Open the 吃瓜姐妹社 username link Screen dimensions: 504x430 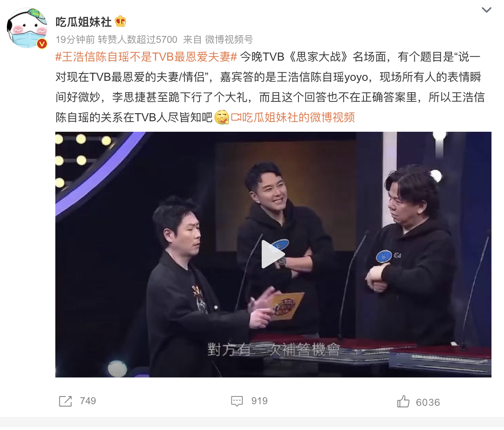(x=84, y=22)
